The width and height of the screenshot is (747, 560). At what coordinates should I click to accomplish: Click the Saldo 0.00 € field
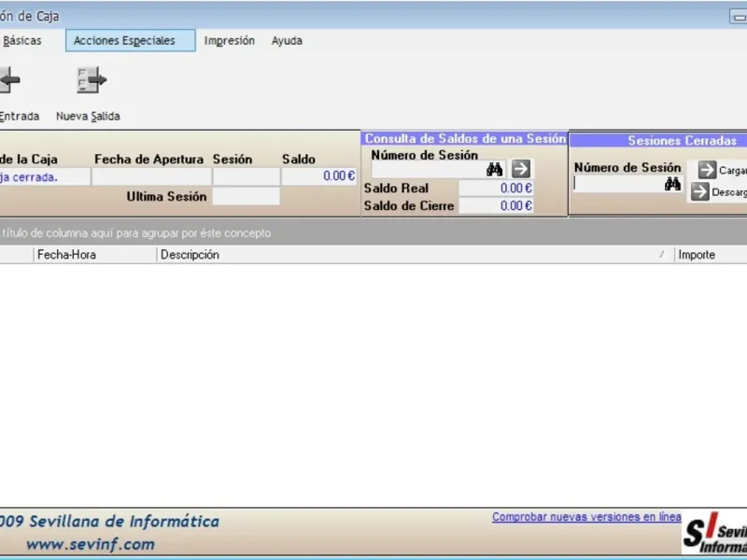[318, 176]
